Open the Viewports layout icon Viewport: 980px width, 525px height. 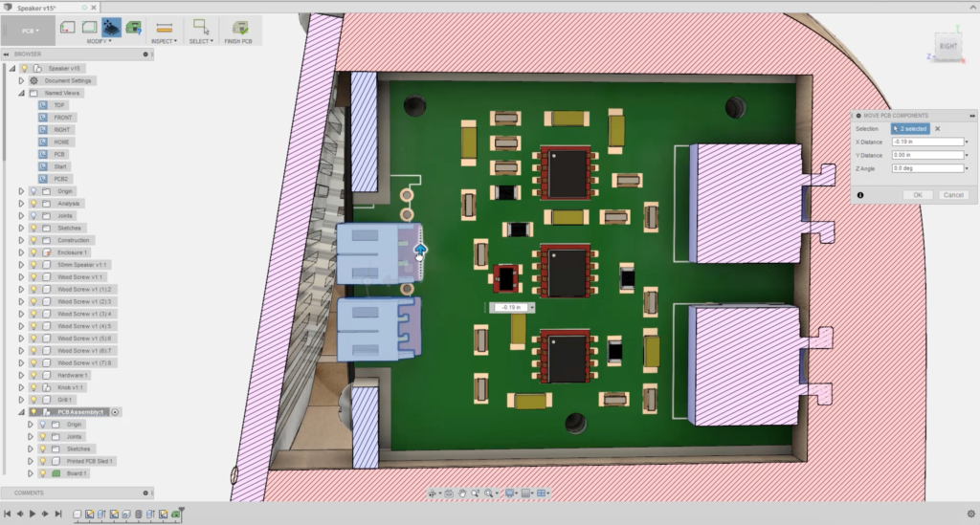pyautogui.click(x=542, y=493)
